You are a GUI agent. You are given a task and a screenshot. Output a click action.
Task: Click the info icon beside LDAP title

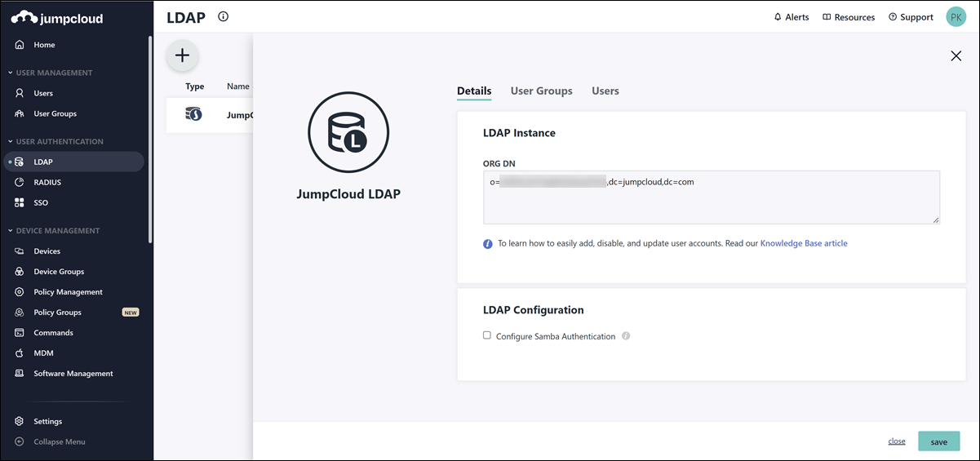pyautogui.click(x=224, y=16)
